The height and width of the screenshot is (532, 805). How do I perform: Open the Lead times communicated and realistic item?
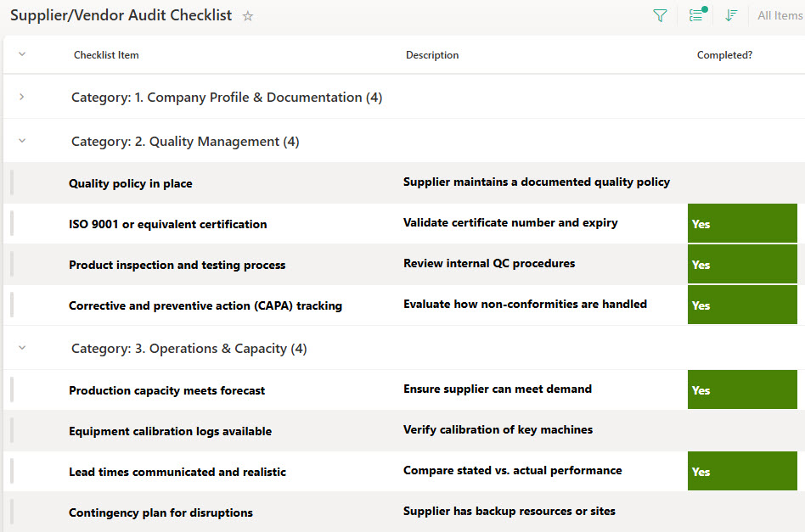[x=177, y=472]
